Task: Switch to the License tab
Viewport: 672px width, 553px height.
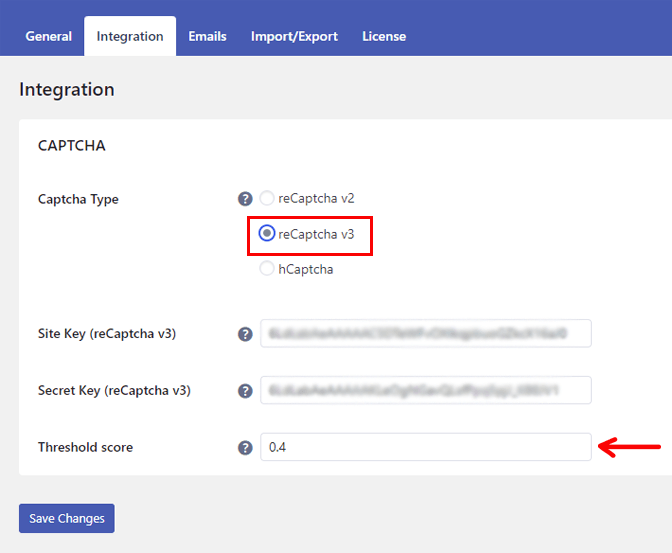Action: click(384, 36)
